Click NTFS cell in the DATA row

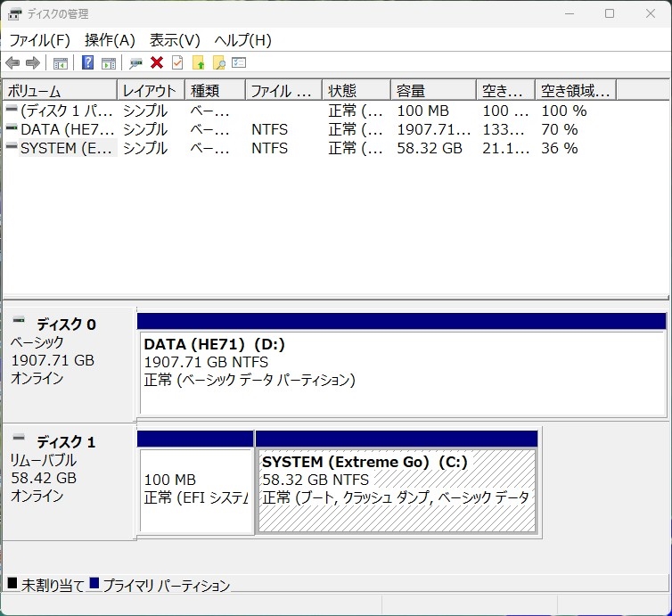[x=269, y=129]
